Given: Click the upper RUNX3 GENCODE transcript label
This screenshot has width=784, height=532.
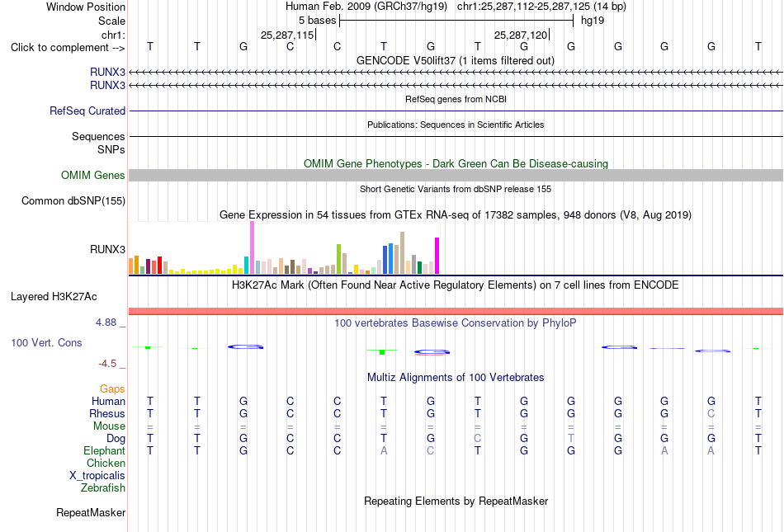Looking at the screenshot, I should coord(107,72).
